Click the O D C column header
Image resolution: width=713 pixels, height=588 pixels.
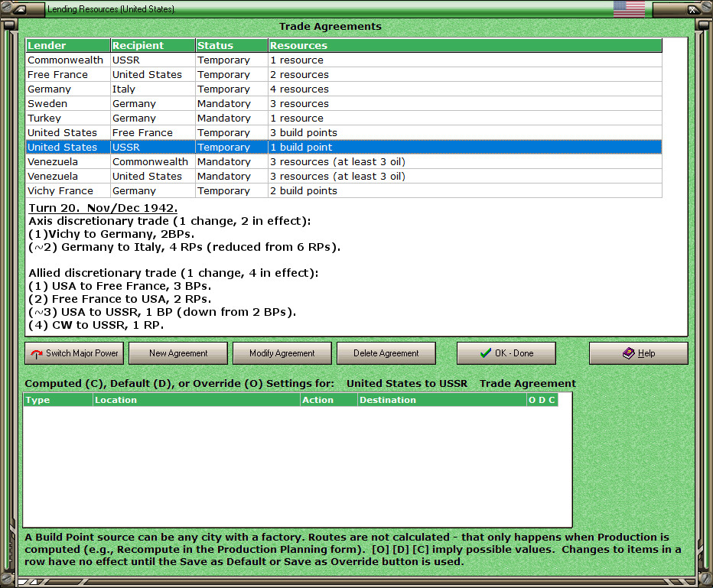[x=542, y=400]
